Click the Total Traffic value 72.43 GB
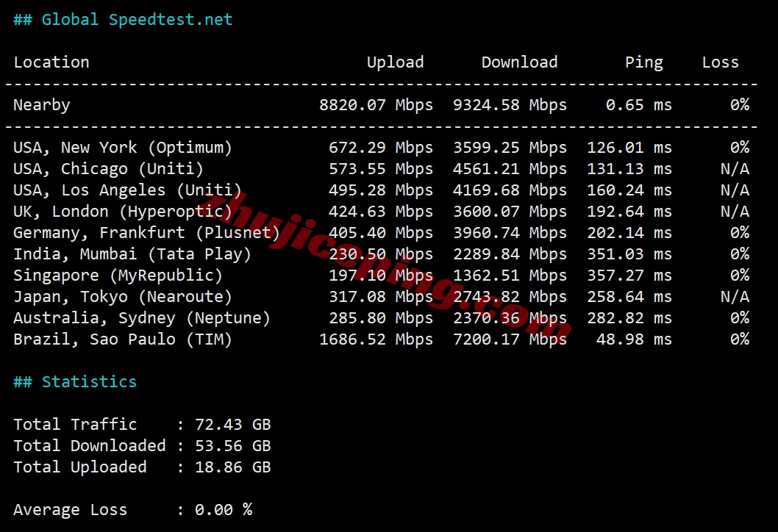This screenshot has height=532, width=778. click(x=232, y=425)
